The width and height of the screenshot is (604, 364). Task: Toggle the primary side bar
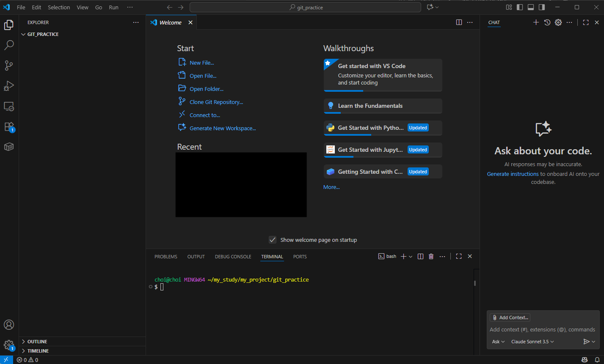pyautogui.click(x=520, y=7)
